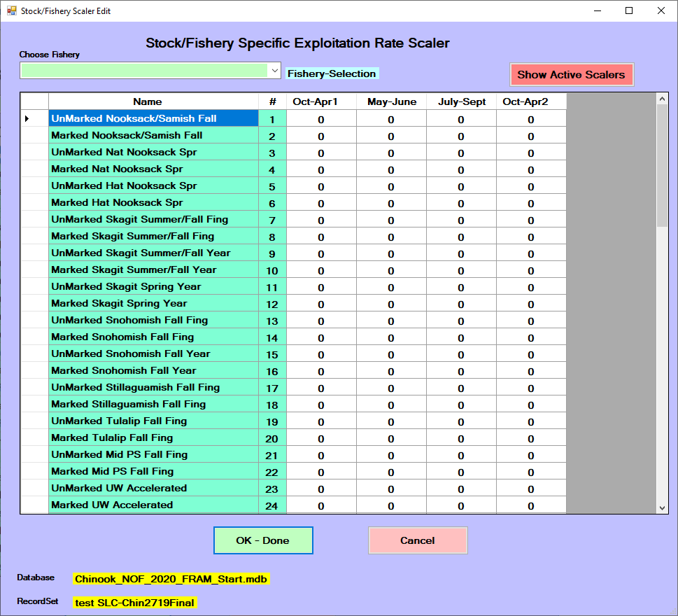Click scrollbar up arrow of grid

click(x=662, y=99)
